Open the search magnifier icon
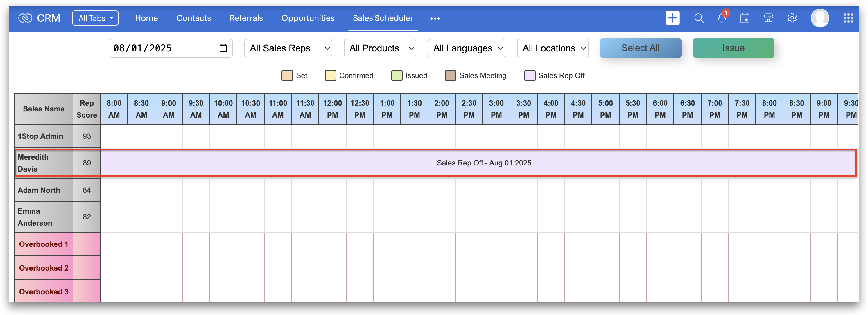868x315 pixels. coord(699,18)
